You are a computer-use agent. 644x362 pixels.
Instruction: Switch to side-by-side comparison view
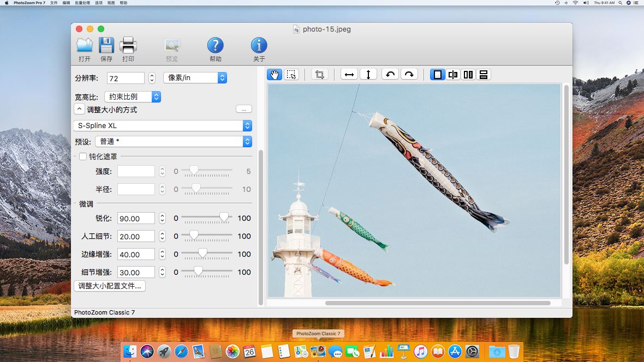(x=468, y=74)
